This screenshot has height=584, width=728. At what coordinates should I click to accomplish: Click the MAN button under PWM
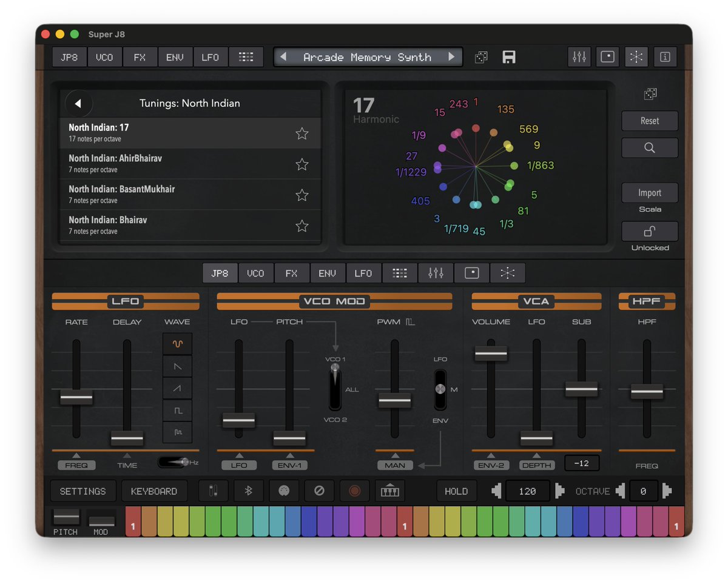[x=395, y=465]
